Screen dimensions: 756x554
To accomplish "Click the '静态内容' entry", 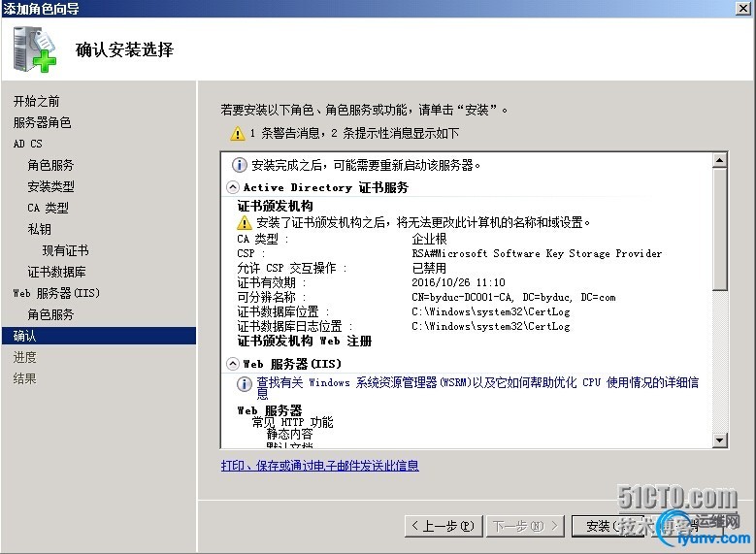I will click(290, 434).
